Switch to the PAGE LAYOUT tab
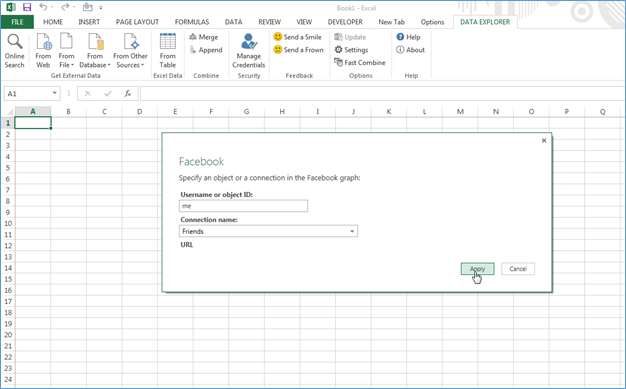626x389 pixels. pos(137,22)
